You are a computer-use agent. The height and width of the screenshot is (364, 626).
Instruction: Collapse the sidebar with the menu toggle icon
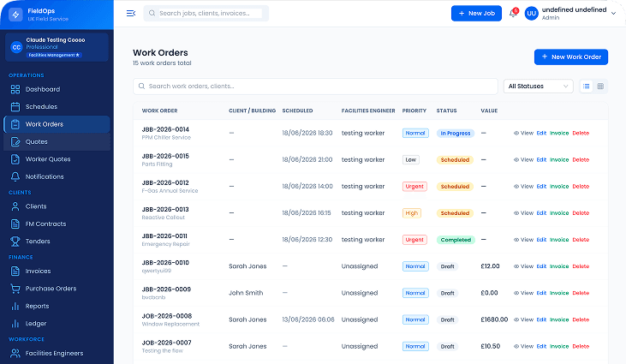[131, 13]
